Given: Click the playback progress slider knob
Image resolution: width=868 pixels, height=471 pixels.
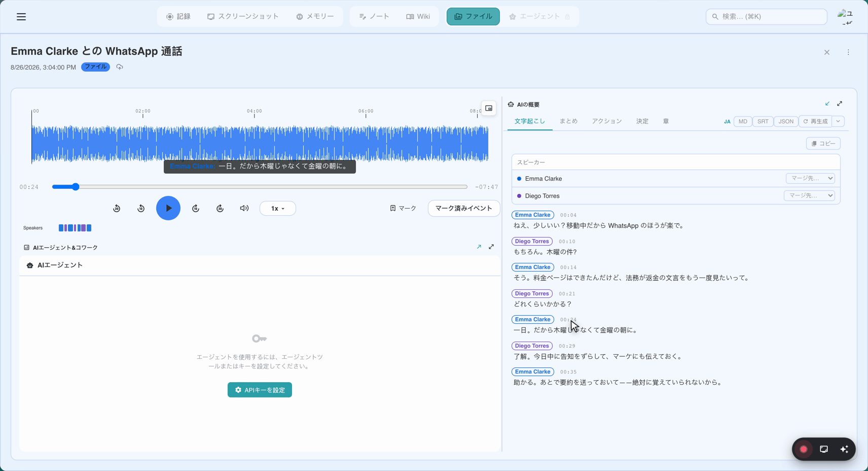Looking at the screenshot, I should click(x=76, y=187).
